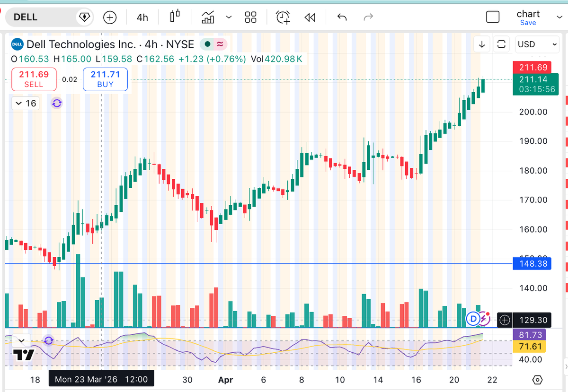Click the purple refresh icon in the RSI pane

pos(48,340)
